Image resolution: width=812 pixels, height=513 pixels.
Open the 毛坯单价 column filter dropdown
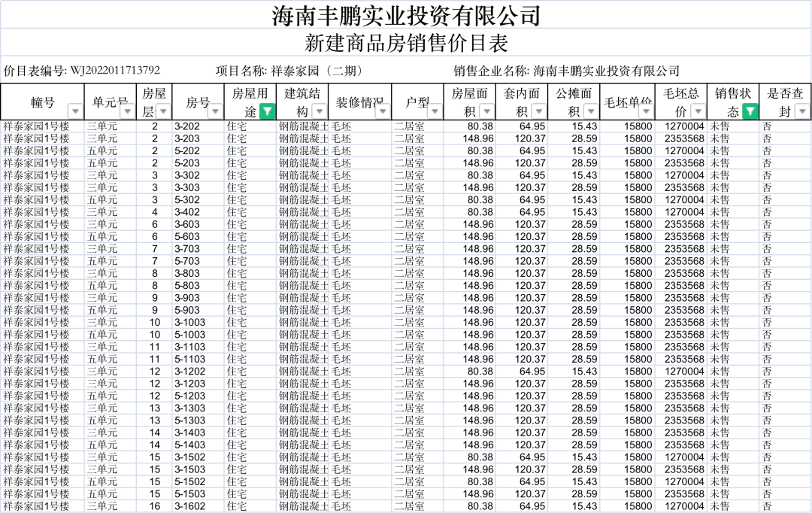(x=646, y=111)
